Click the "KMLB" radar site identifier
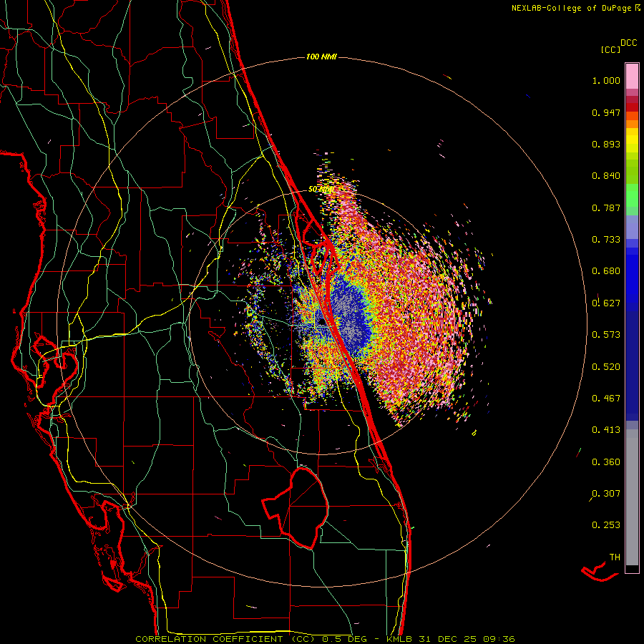 [x=401, y=639]
